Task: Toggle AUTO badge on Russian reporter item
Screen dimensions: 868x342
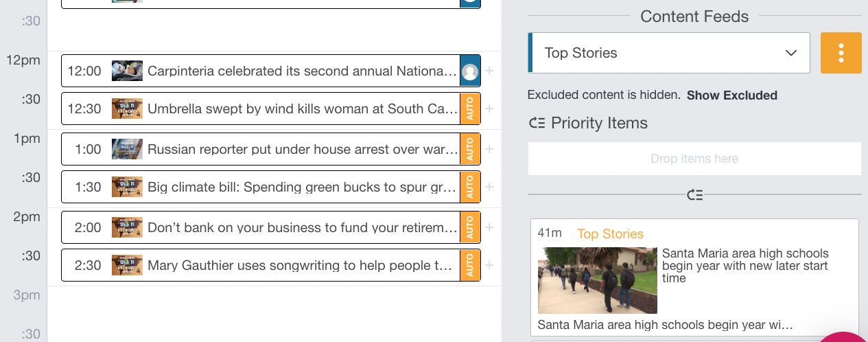Action: (470, 149)
